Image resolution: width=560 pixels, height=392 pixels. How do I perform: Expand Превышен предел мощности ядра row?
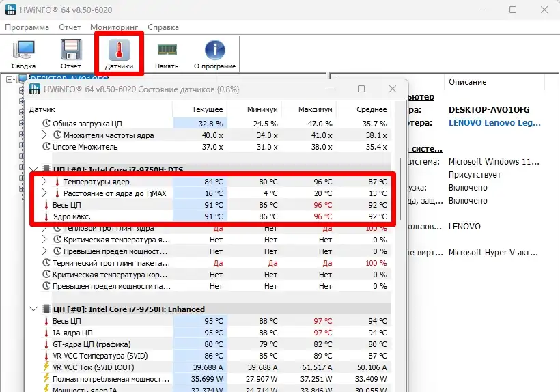pyautogui.click(x=44, y=251)
